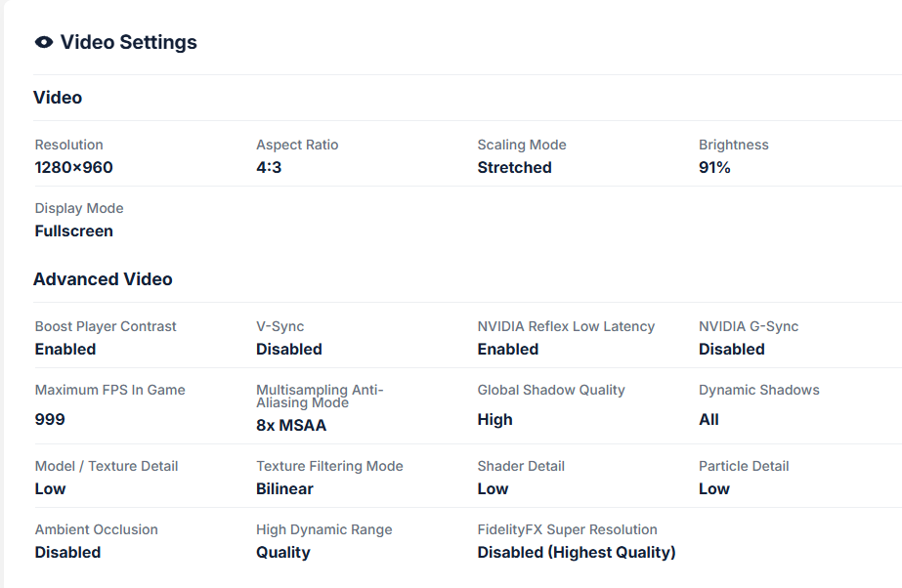
Task: Click NVIDIA Reflex Low Latency Enabled value
Action: click(x=507, y=349)
